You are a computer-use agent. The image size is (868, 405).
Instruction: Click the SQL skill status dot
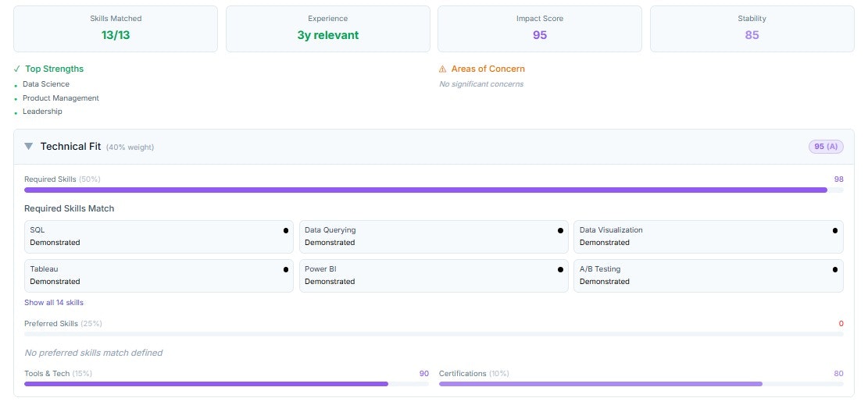pyautogui.click(x=286, y=231)
